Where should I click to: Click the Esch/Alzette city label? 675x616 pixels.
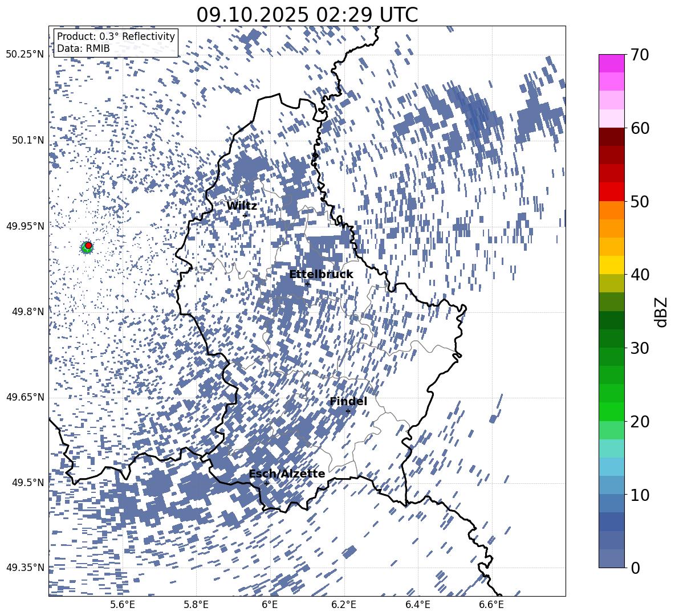[x=287, y=474]
